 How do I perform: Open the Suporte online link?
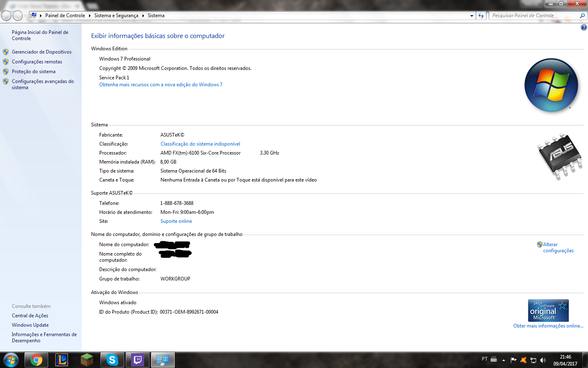(x=176, y=221)
